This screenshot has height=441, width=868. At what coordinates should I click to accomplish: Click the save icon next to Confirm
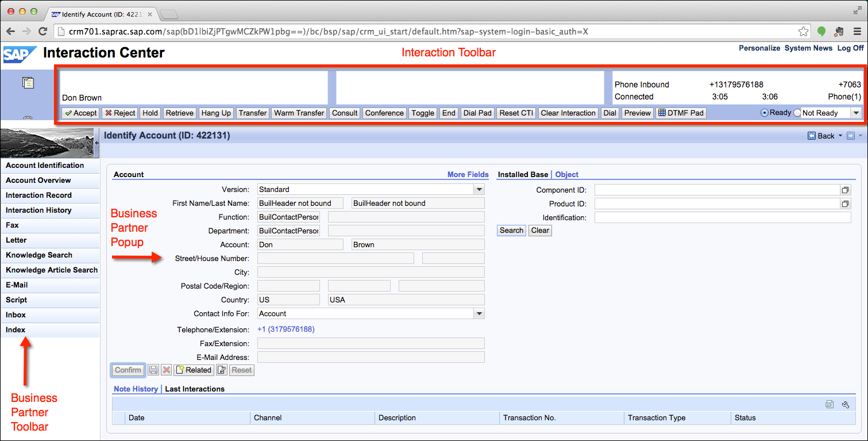153,370
